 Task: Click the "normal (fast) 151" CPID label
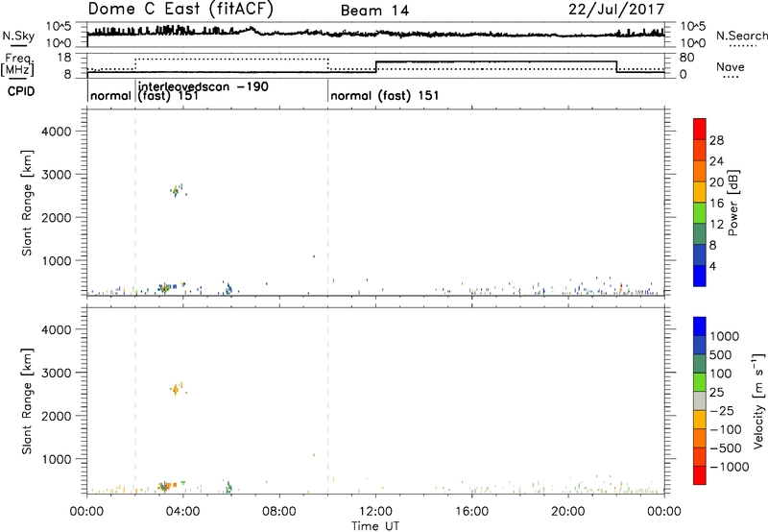pyautogui.click(x=385, y=95)
